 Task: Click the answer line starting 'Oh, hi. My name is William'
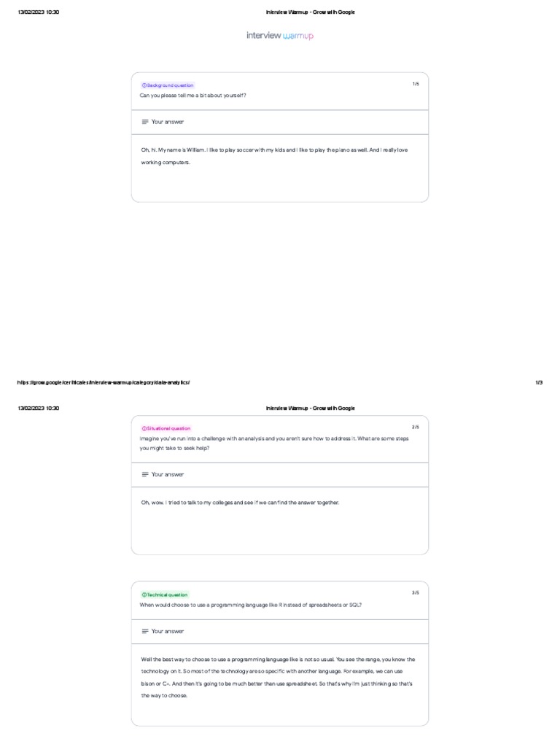click(274, 150)
